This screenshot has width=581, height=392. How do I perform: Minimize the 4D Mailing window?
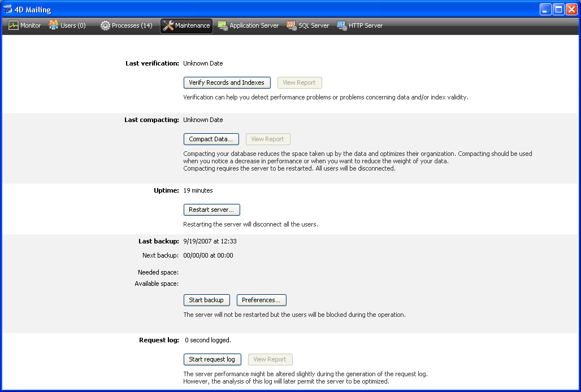point(545,9)
